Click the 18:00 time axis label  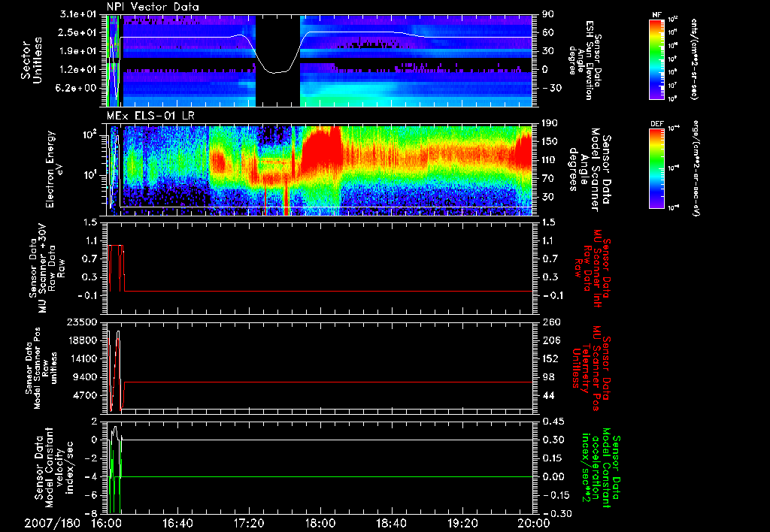[x=320, y=524]
